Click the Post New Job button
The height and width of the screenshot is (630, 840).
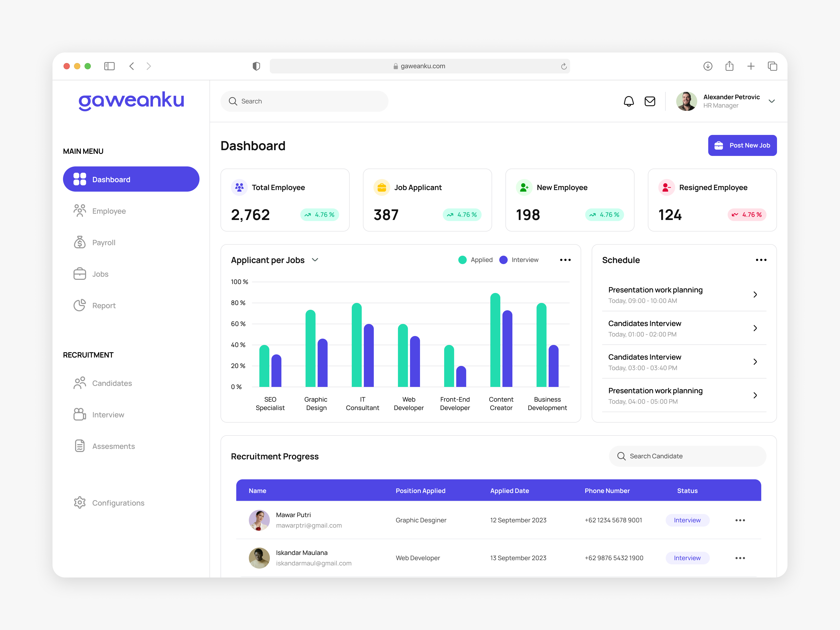(x=742, y=145)
